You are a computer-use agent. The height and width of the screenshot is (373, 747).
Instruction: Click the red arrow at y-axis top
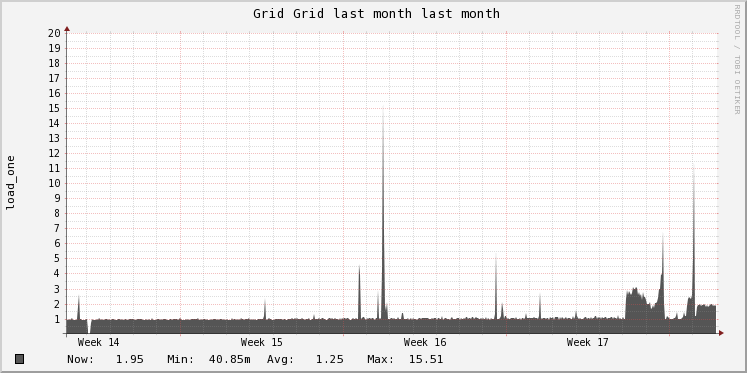pyautogui.click(x=67, y=29)
